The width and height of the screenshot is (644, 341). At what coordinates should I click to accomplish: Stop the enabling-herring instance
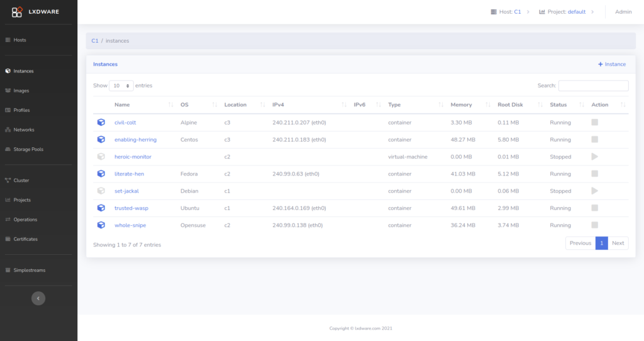point(595,140)
